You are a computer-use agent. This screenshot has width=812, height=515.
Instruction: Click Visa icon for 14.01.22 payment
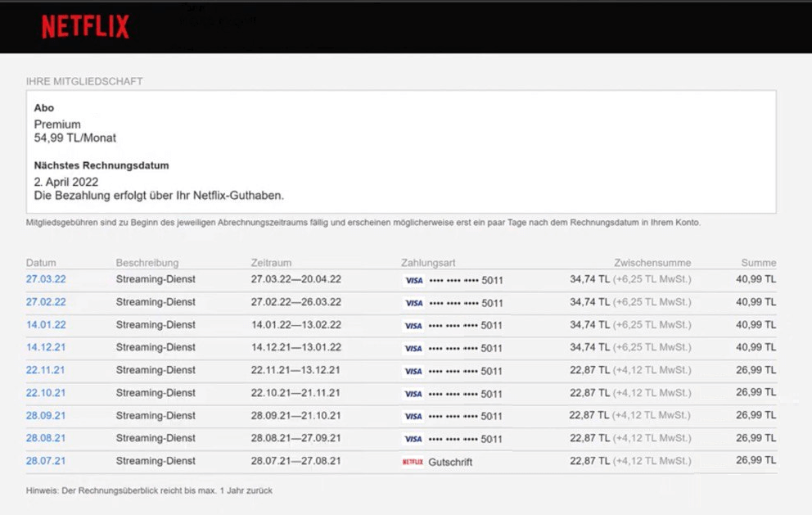coord(413,326)
